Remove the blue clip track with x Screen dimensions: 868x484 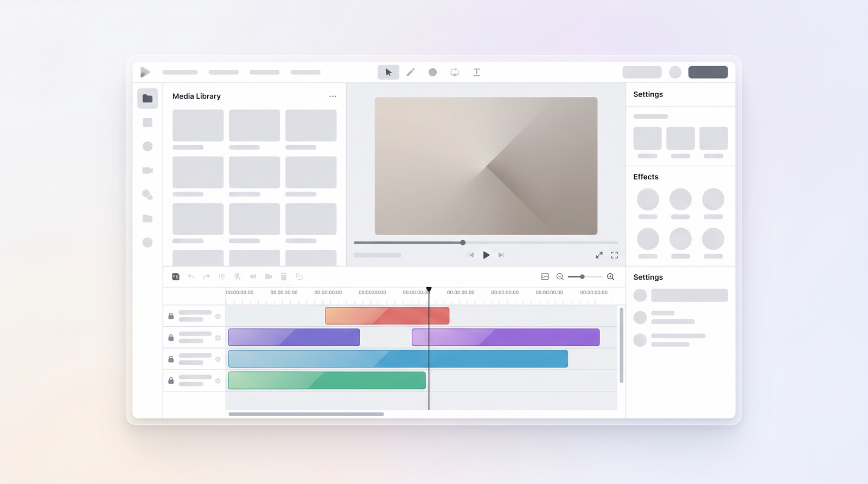click(218, 359)
